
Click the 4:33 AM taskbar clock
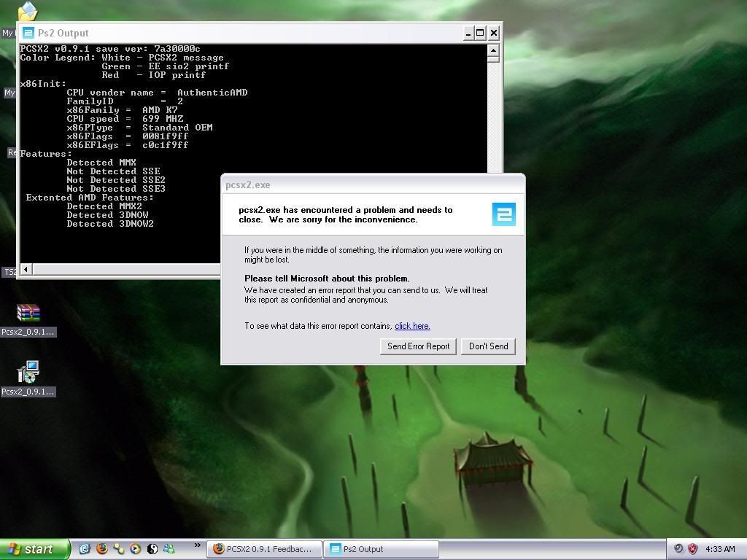pos(720,549)
